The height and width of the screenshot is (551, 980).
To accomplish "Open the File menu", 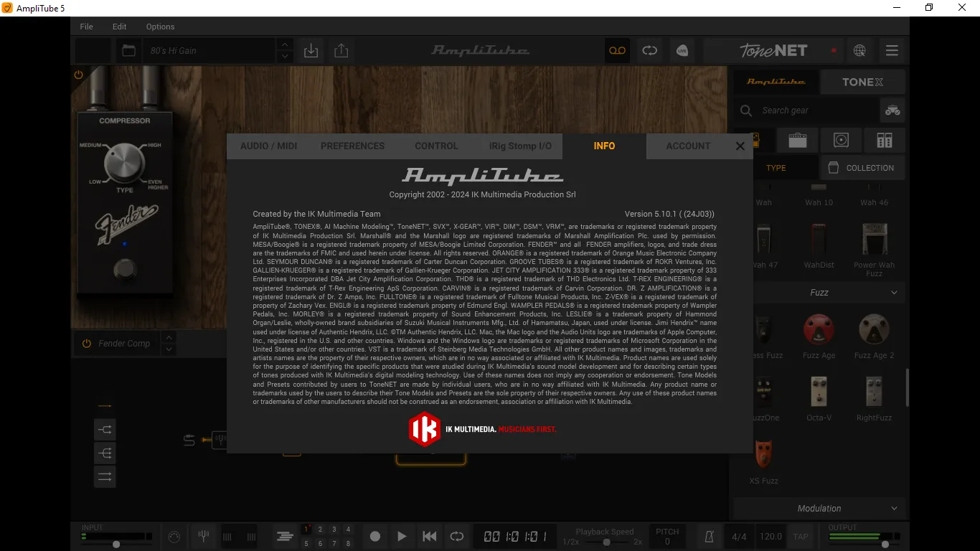I will (86, 27).
